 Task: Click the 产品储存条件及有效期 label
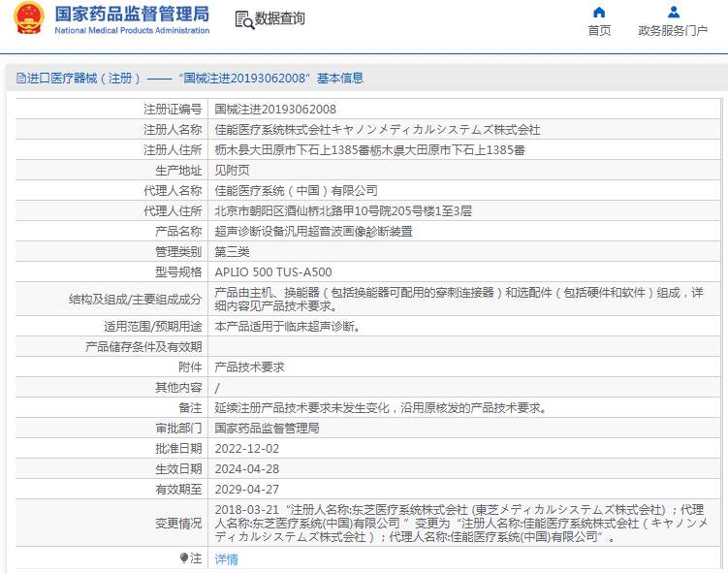143,347
